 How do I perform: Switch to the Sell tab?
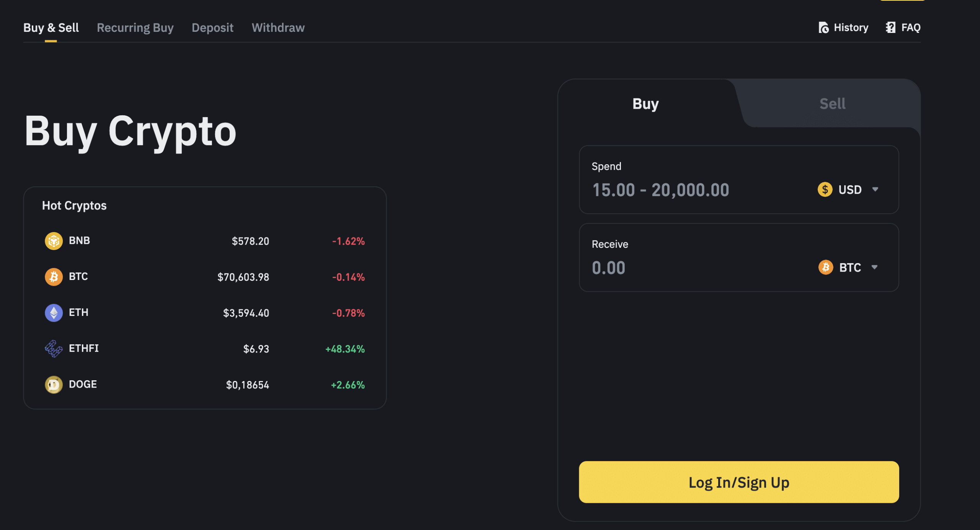832,103
